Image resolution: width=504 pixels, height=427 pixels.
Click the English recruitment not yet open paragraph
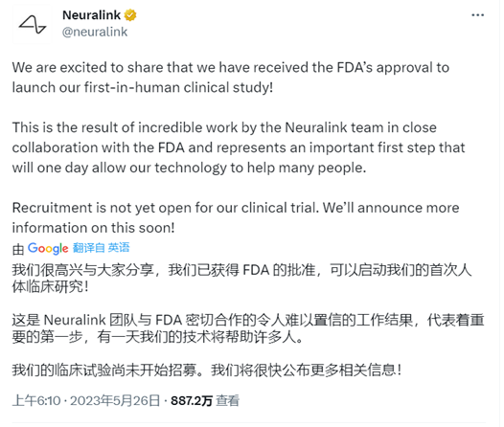[236, 217]
